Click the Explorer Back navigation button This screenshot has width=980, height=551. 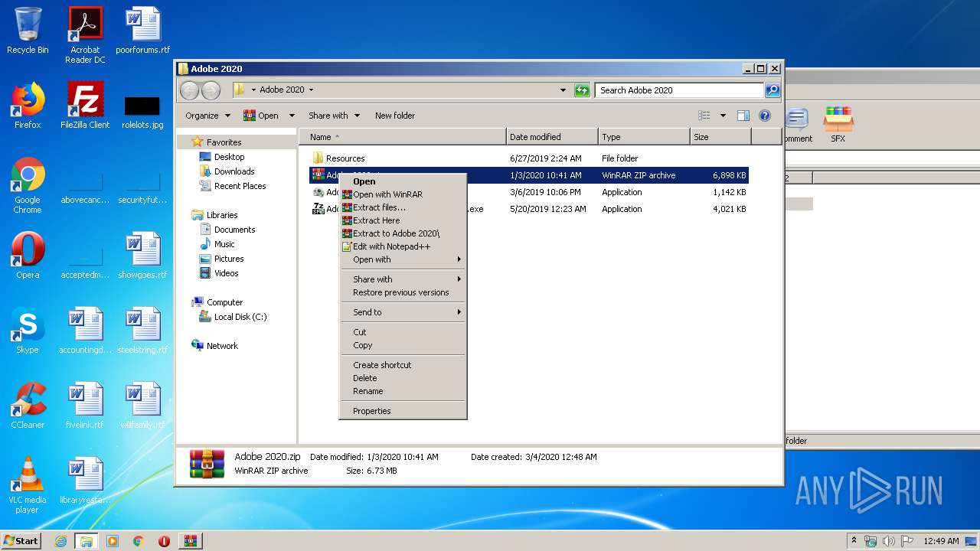click(x=189, y=90)
